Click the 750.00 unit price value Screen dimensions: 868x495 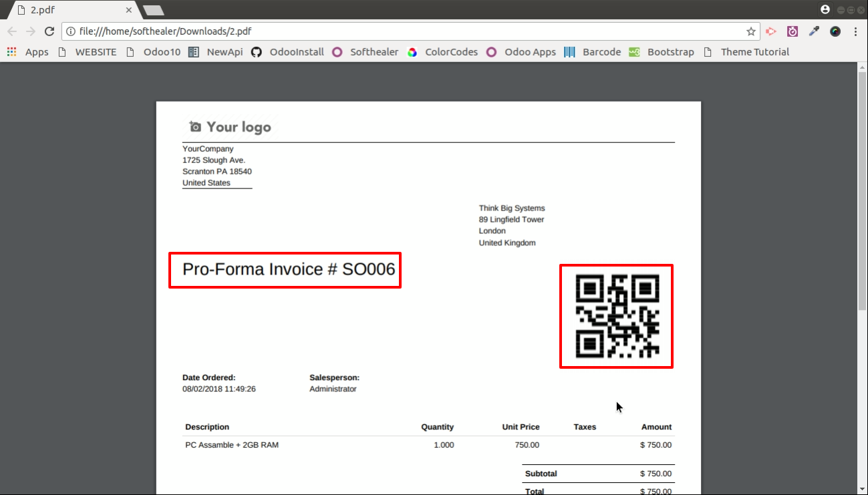[527, 445]
